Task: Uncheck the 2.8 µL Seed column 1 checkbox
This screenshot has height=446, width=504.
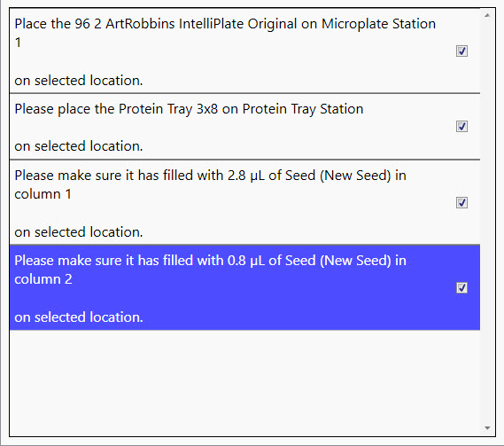Action: click(x=461, y=202)
